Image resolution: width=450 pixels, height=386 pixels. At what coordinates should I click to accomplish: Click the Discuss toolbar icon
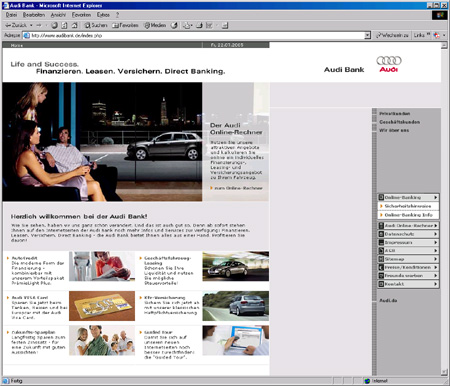point(225,25)
